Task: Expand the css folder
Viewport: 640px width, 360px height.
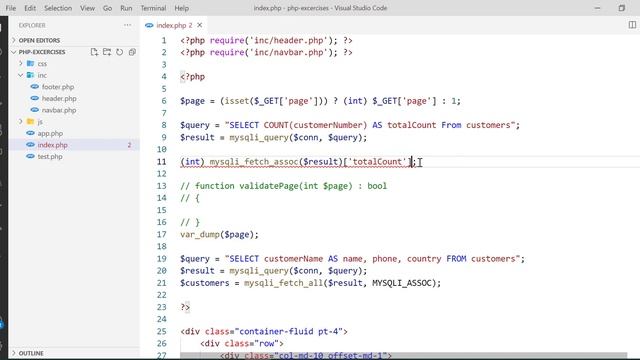Action: [x=42, y=64]
